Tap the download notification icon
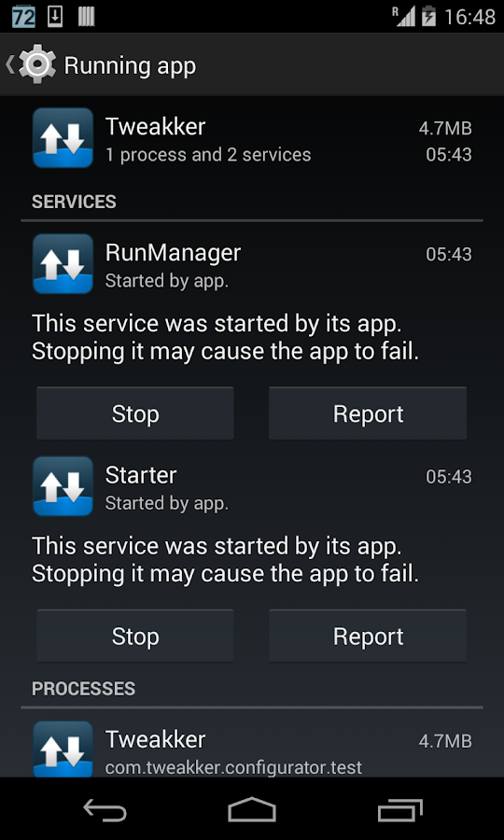The width and height of the screenshot is (504, 840). (x=55, y=17)
